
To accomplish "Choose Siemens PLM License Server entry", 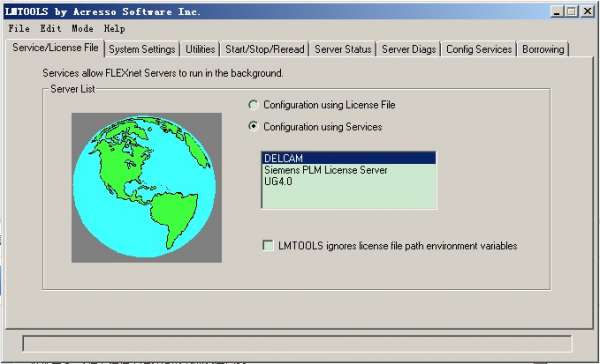I will (326, 170).
